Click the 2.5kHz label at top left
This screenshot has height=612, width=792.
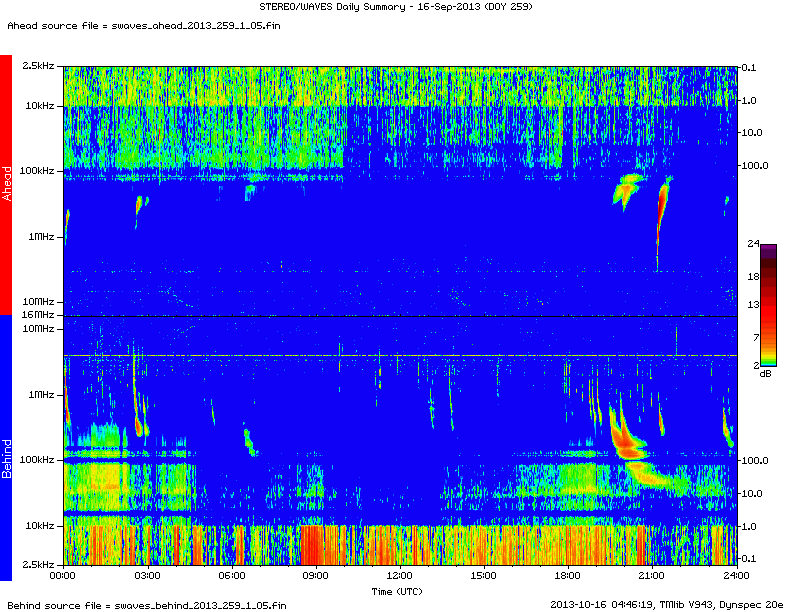click(37, 66)
